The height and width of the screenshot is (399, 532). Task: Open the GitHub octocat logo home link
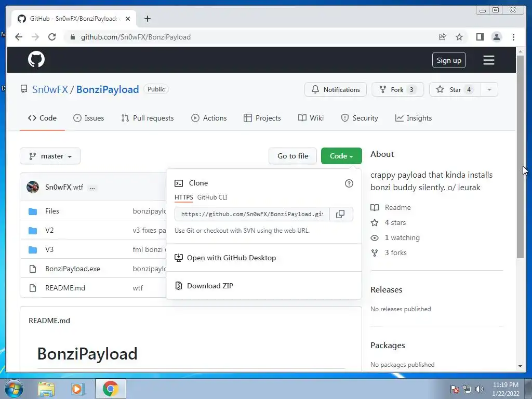(36, 60)
